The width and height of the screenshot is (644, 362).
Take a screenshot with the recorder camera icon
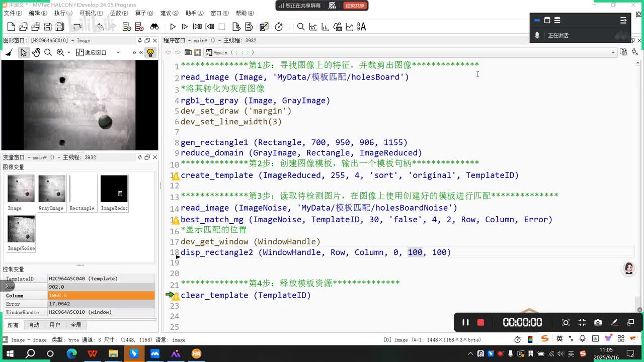pyautogui.click(x=598, y=322)
